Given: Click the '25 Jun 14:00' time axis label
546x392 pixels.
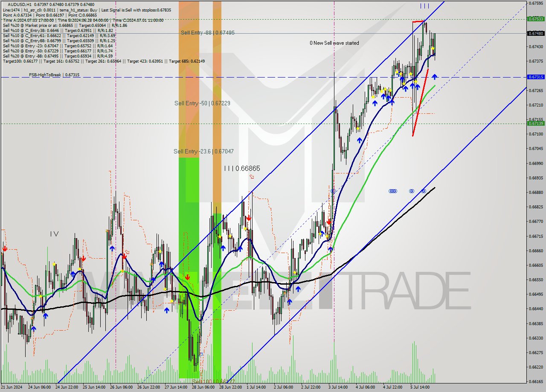Looking at the screenshot, I should click(x=94, y=387).
